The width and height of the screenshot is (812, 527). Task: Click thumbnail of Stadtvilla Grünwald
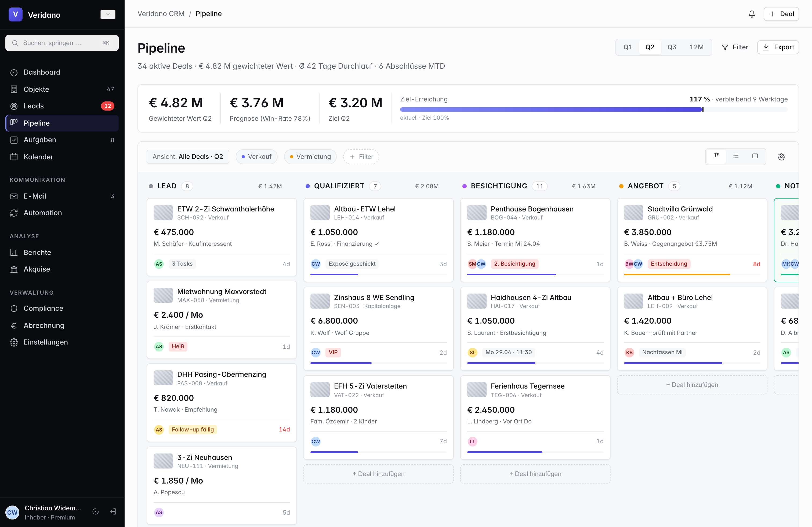point(633,212)
